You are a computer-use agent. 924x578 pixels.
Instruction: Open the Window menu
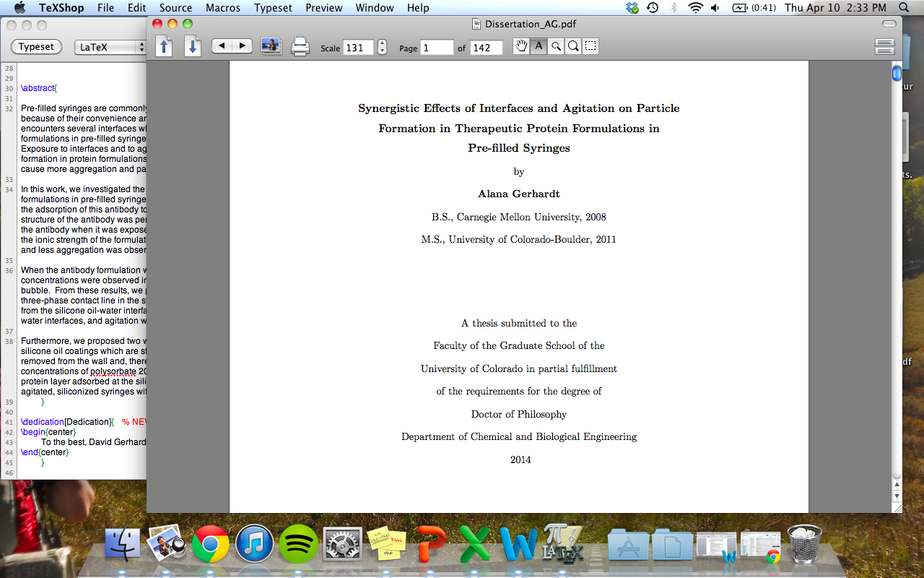375,8
